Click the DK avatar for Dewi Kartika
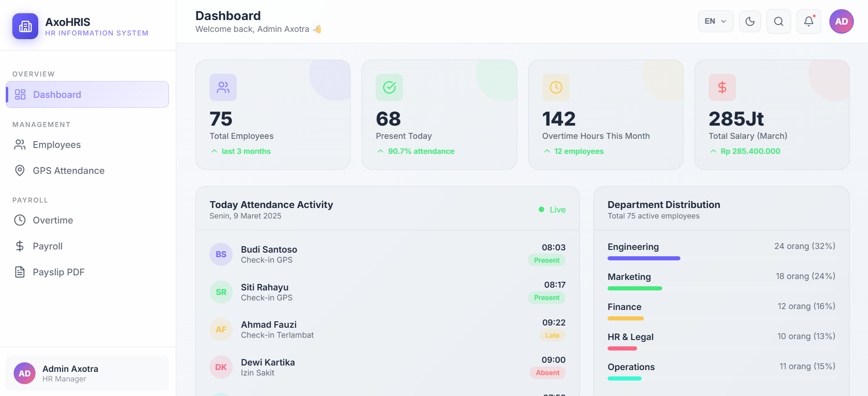The image size is (868, 396). tap(221, 367)
